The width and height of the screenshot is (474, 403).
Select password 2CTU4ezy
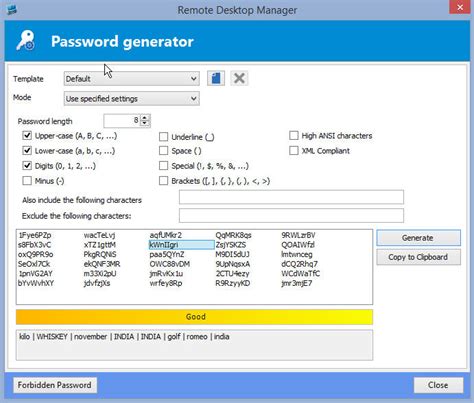(x=232, y=274)
